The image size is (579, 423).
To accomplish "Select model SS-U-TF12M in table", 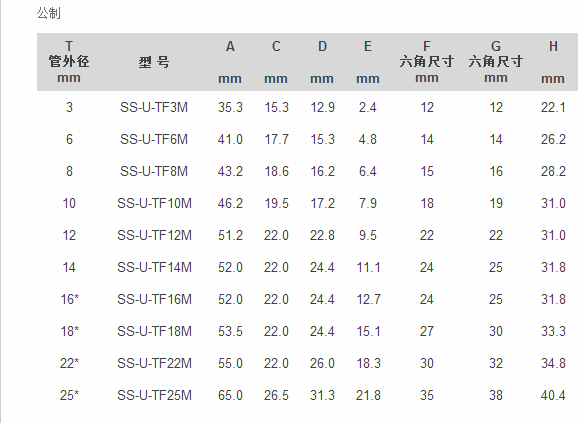I will (x=154, y=235).
